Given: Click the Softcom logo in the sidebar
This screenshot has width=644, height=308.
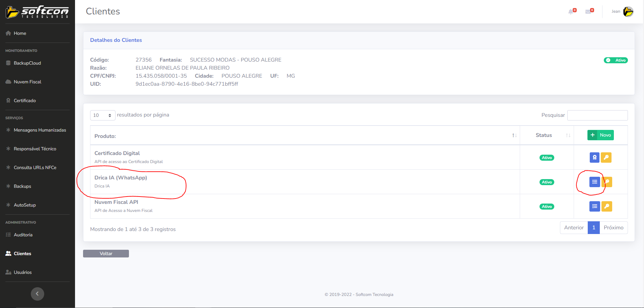Looking at the screenshot, I should click(x=37, y=12).
